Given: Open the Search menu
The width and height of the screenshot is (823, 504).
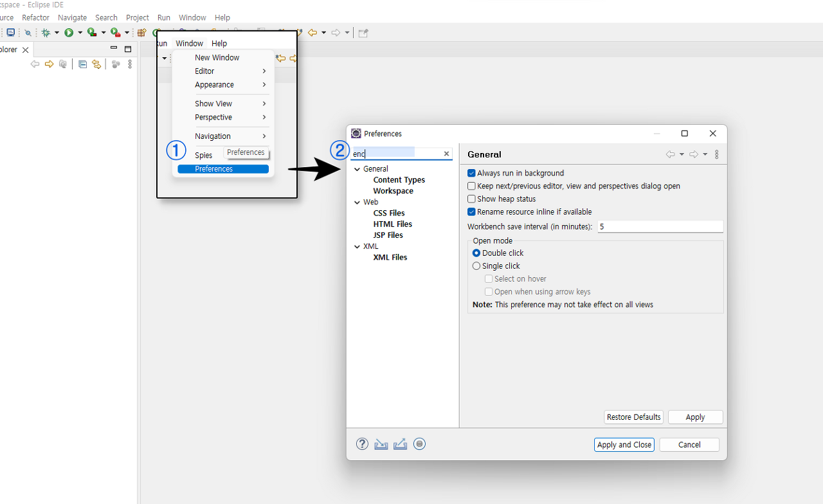Looking at the screenshot, I should pyautogui.click(x=106, y=17).
